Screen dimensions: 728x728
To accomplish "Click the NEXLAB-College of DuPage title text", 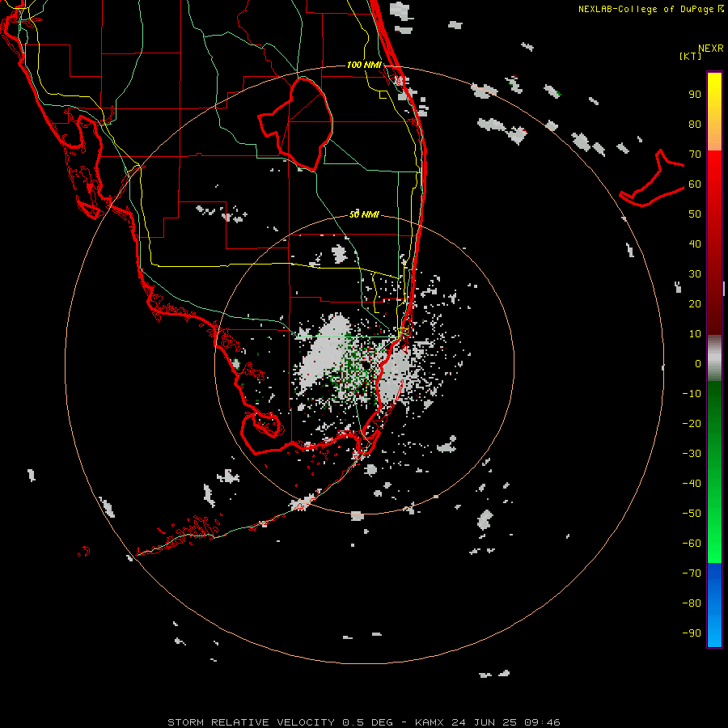I will coord(647,9).
